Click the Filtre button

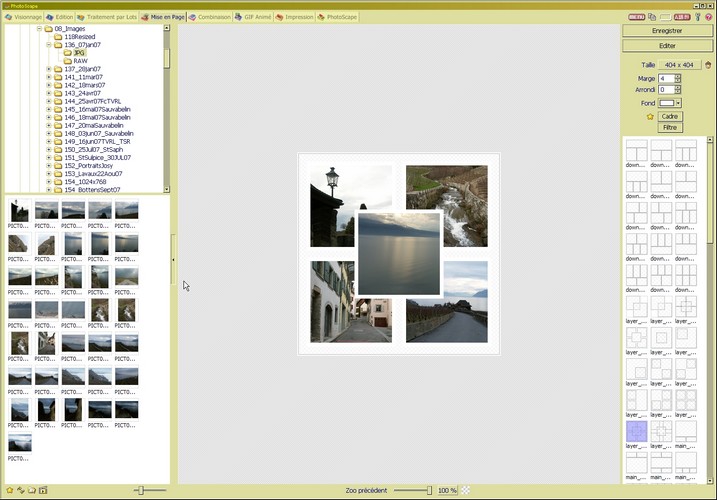click(669, 127)
